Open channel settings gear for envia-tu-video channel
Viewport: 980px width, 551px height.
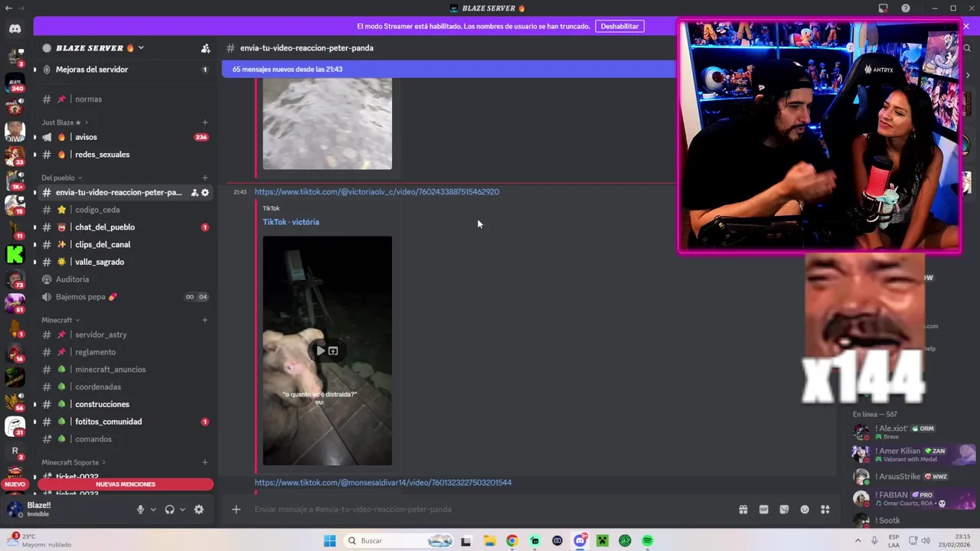pyautogui.click(x=204, y=192)
